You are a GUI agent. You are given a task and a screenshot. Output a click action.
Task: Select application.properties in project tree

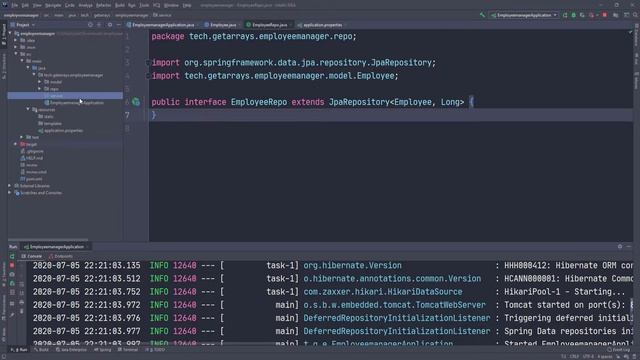coord(60,131)
